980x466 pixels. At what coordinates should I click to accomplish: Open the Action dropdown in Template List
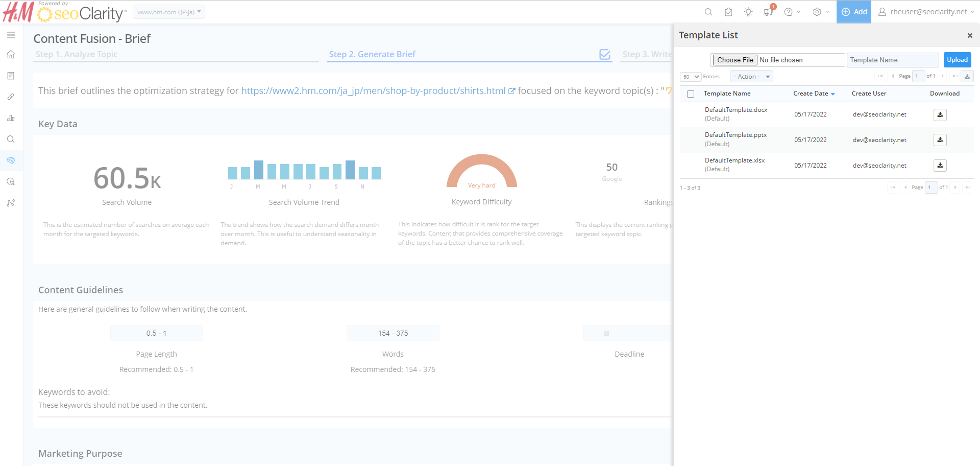point(751,77)
